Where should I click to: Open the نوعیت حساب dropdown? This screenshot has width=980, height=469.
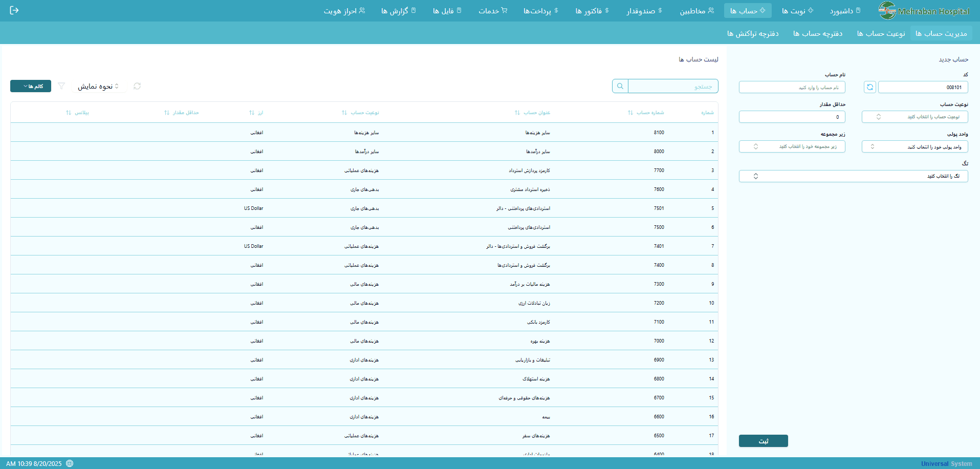tap(914, 117)
